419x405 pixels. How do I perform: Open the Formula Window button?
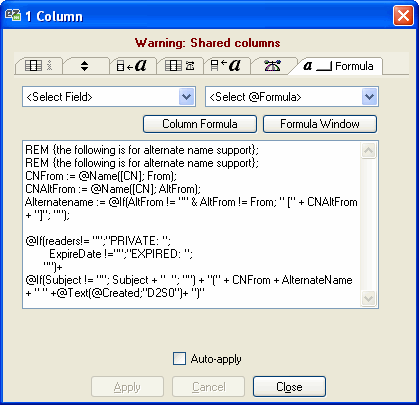pos(320,124)
